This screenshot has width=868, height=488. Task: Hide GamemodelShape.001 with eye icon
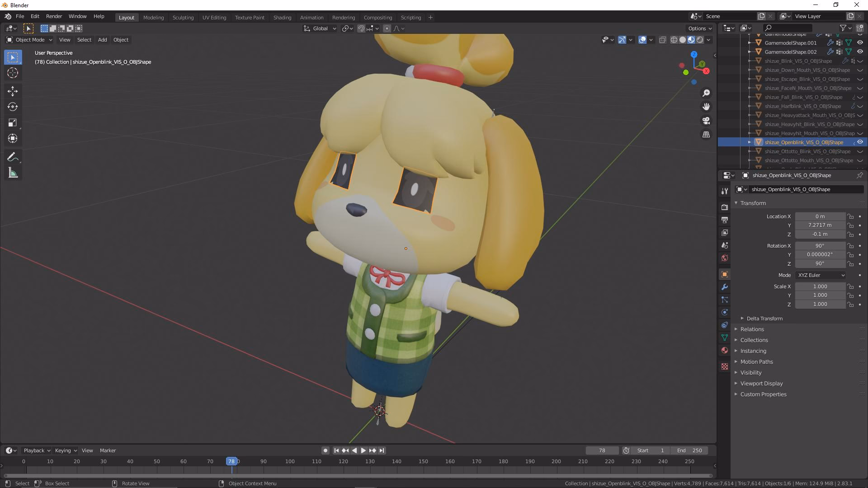pyautogui.click(x=860, y=43)
